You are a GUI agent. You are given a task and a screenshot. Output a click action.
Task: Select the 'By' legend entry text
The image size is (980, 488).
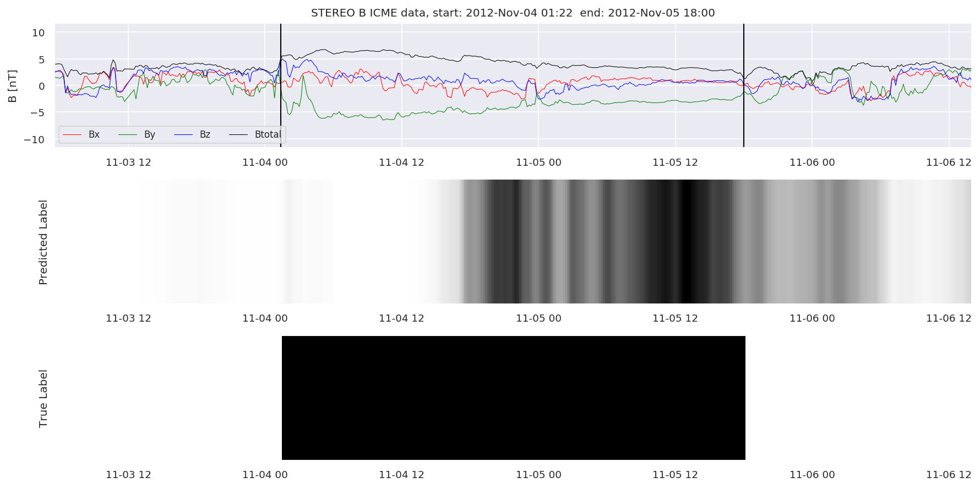[x=150, y=134]
